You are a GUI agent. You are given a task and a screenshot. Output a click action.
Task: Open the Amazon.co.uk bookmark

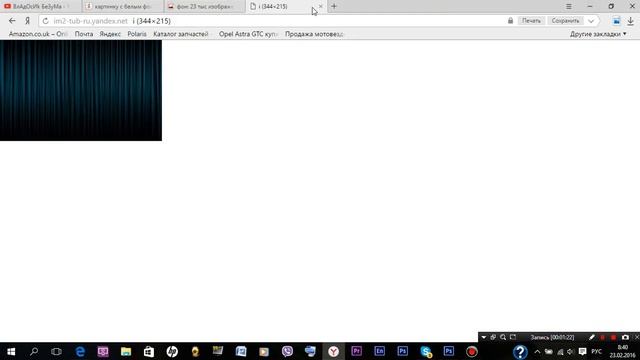coord(38,34)
